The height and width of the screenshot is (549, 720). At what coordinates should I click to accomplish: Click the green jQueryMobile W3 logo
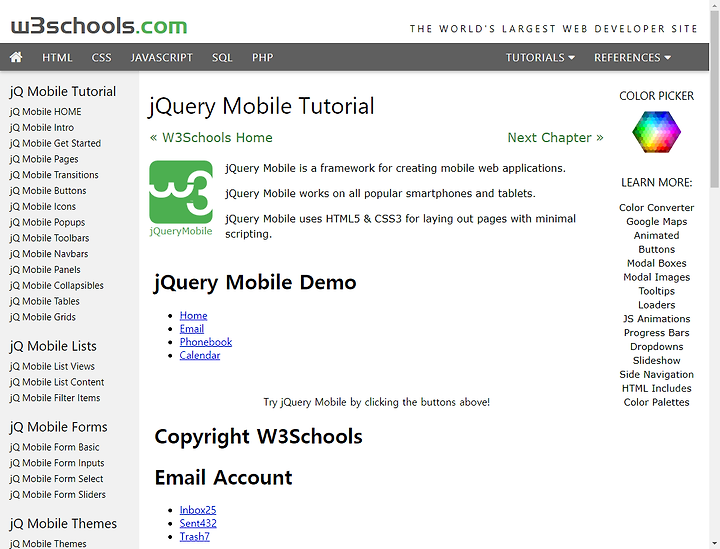[x=181, y=198]
